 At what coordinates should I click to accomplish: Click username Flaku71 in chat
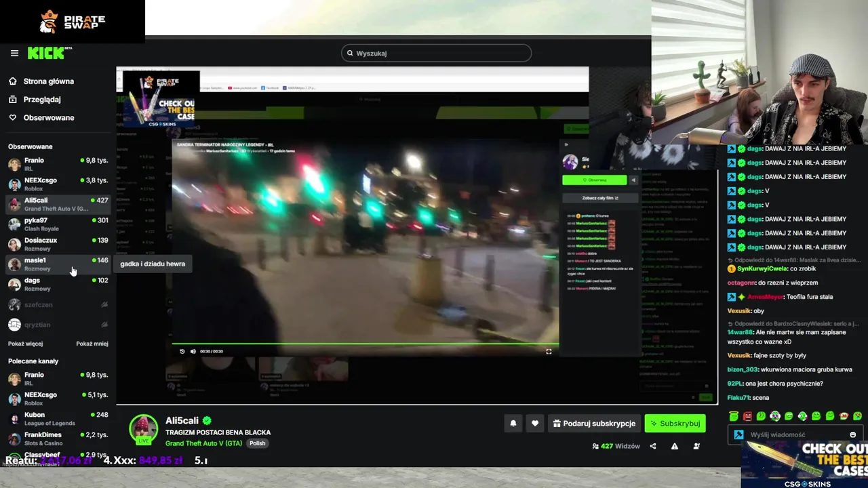(738, 398)
